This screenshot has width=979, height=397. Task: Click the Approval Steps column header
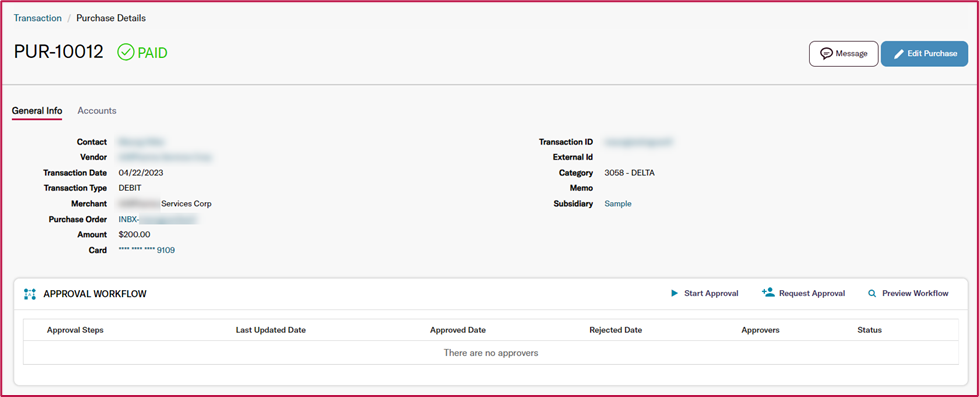[x=75, y=330]
